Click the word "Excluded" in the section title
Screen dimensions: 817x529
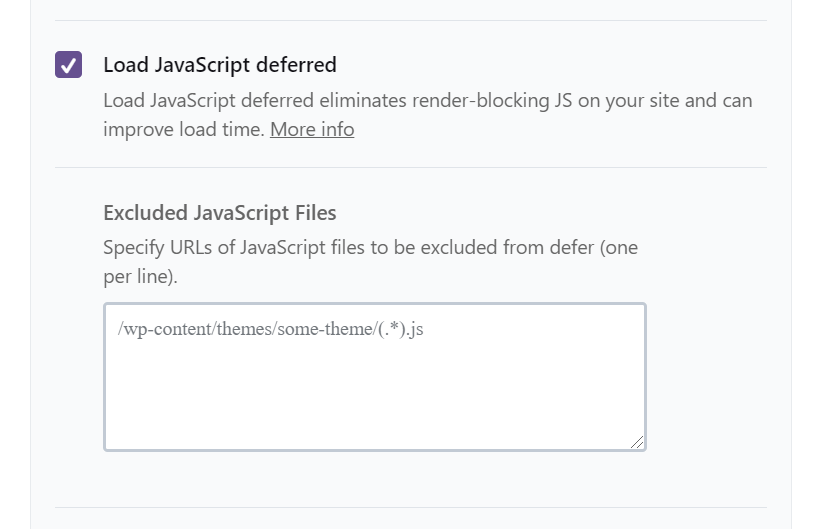[145, 212]
